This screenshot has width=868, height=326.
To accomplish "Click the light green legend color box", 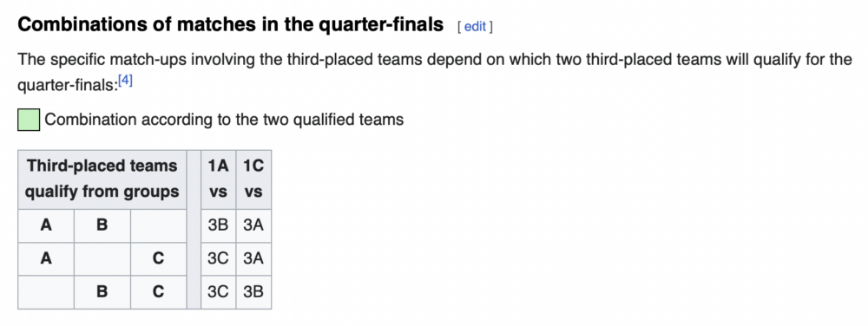I will click(29, 120).
